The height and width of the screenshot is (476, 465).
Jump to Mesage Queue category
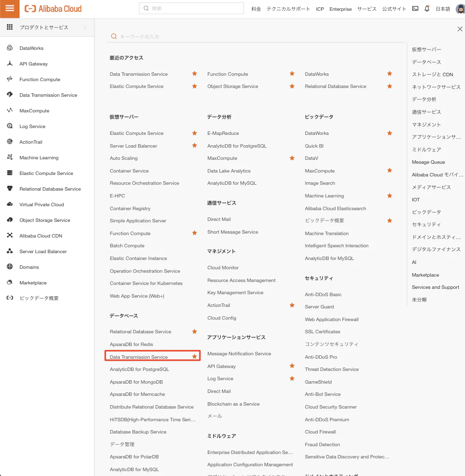click(x=428, y=162)
